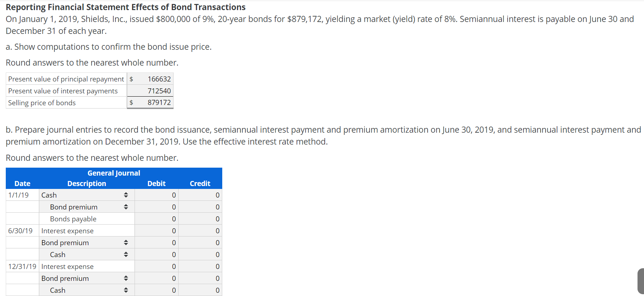Image resolution: width=644 pixels, height=296 pixels.
Task: Open the Bond premium account selector on 1/1/19
Action: click(126, 207)
